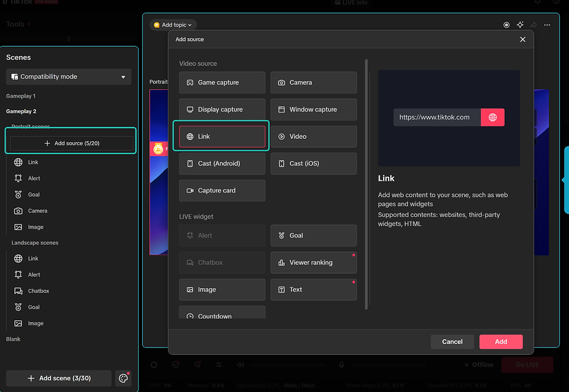Open the palette icon beside Add scene
This screenshot has width=569, height=392.
[x=123, y=378]
